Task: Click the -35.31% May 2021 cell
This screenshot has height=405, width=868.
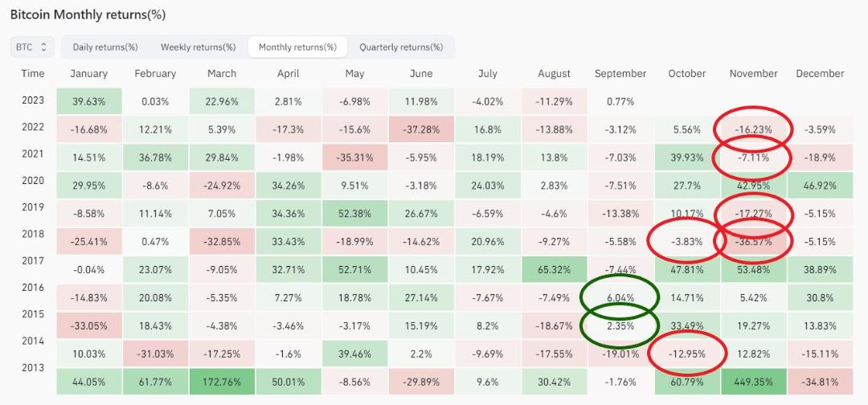Action: pyautogui.click(x=354, y=157)
